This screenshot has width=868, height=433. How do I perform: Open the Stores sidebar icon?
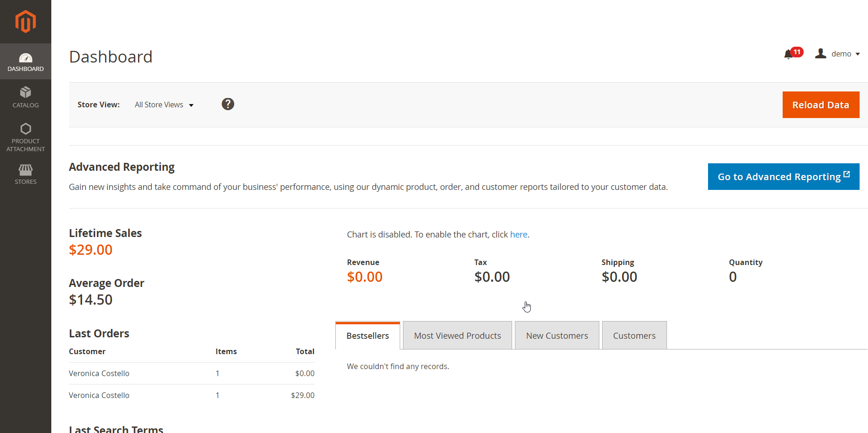click(x=26, y=170)
